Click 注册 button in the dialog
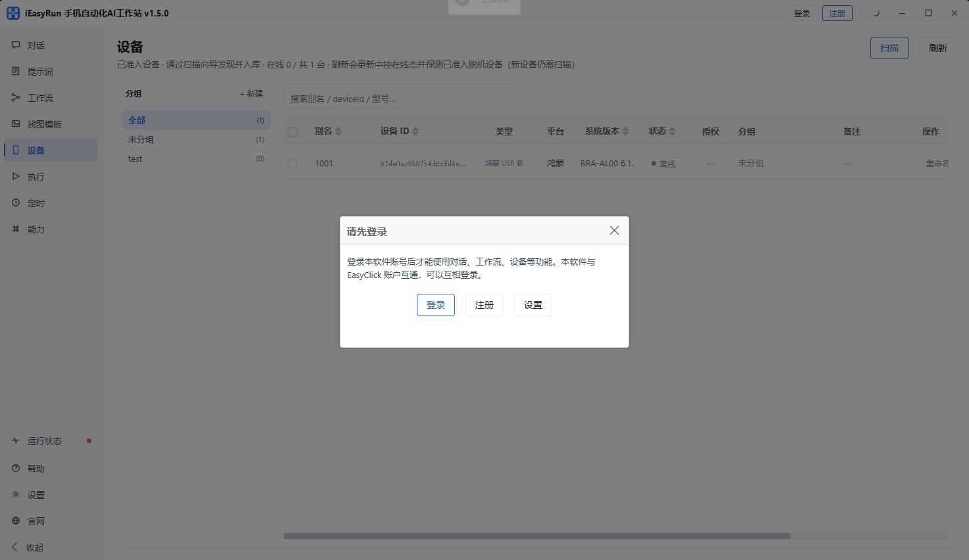Image resolution: width=969 pixels, height=560 pixels. click(484, 305)
